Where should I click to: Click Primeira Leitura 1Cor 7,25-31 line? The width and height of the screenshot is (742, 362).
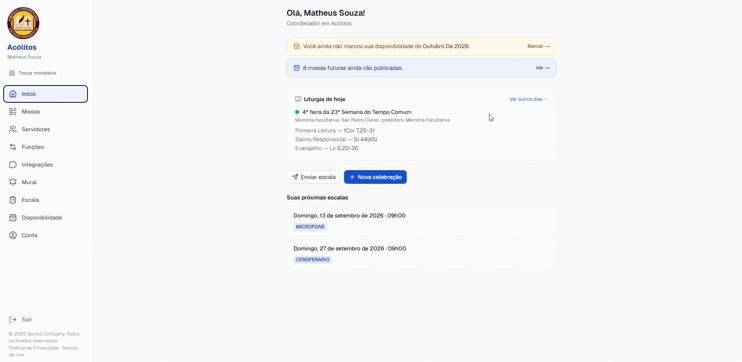point(335,131)
